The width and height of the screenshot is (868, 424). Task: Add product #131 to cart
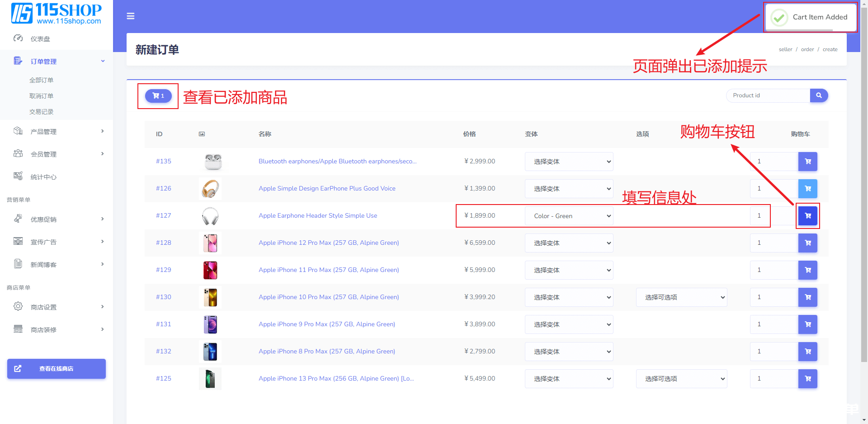click(x=808, y=324)
